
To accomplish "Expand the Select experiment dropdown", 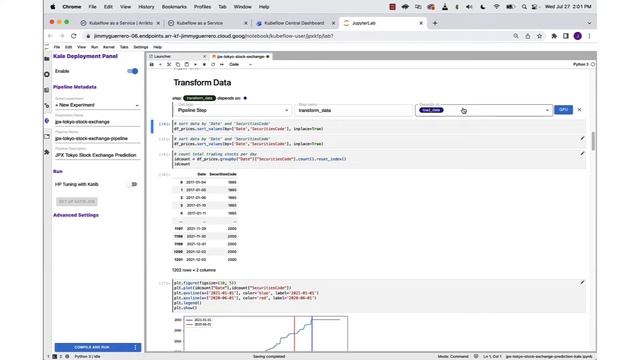I will coord(97,105).
